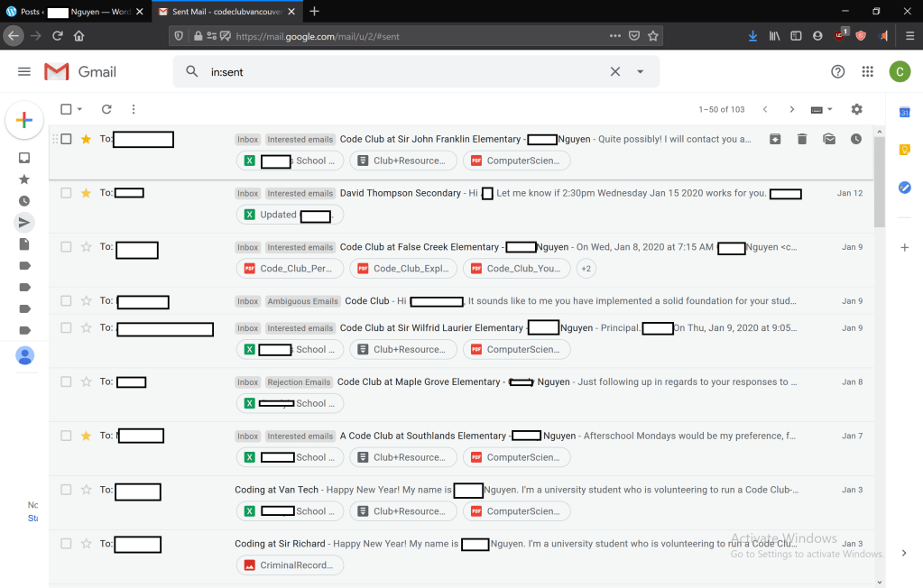Open Gmail settings gear
The width and height of the screenshot is (923, 588).
click(856, 109)
